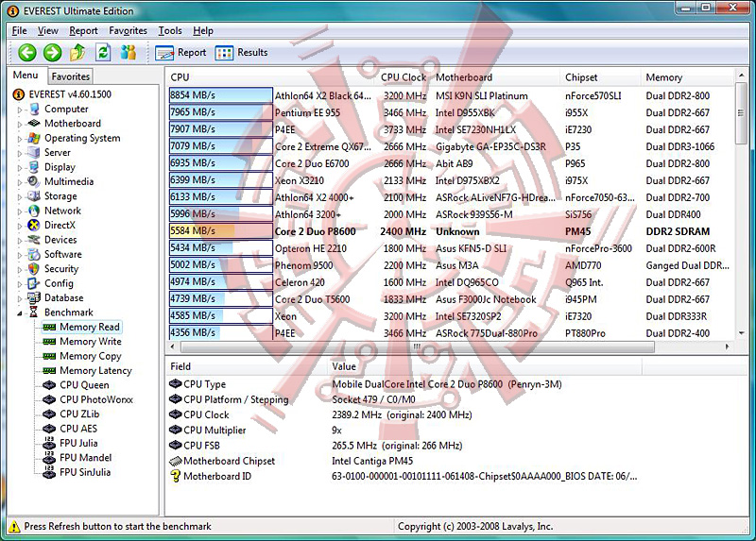
Task: Expand the Storage tree node
Action: [20, 196]
